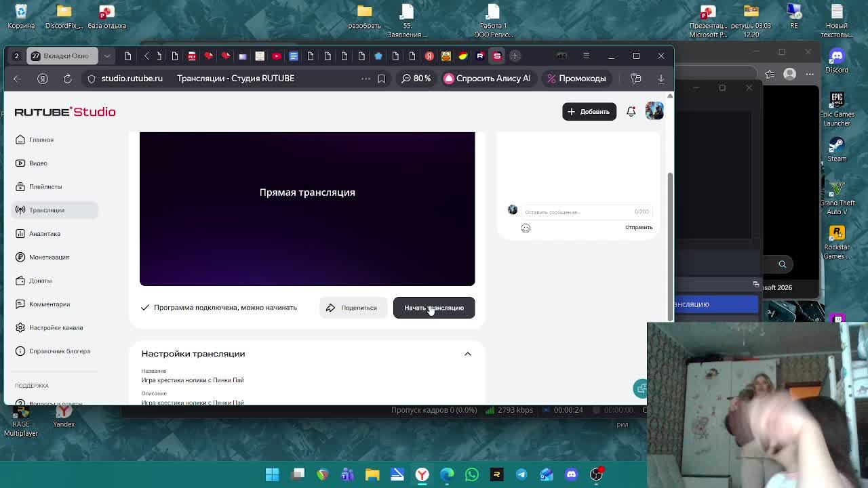Open Discord from the taskbar
The height and width of the screenshot is (488, 868).
click(x=571, y=474)
